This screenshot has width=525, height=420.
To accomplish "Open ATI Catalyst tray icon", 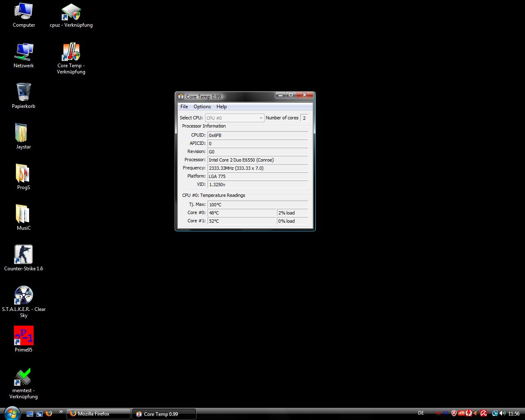I will pyautogui.click(x=461, y=413).
